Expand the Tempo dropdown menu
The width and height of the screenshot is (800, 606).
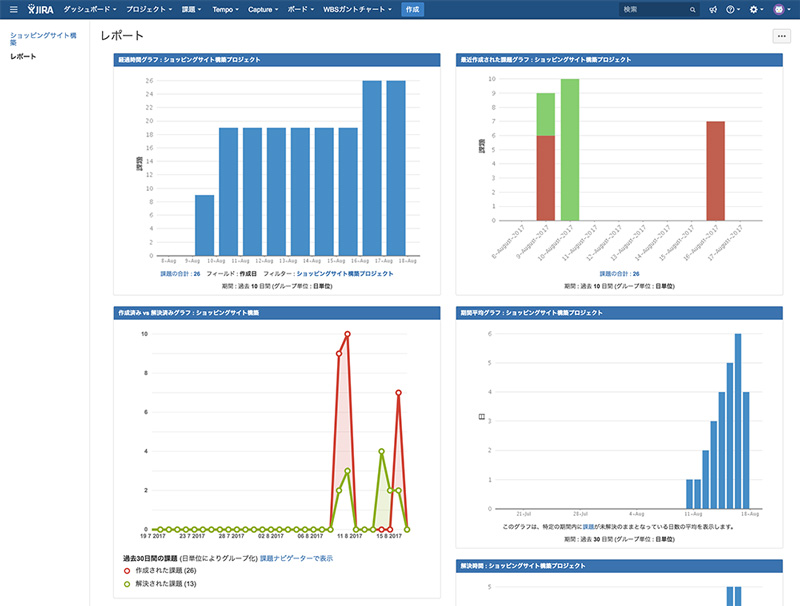click(226, 9)
